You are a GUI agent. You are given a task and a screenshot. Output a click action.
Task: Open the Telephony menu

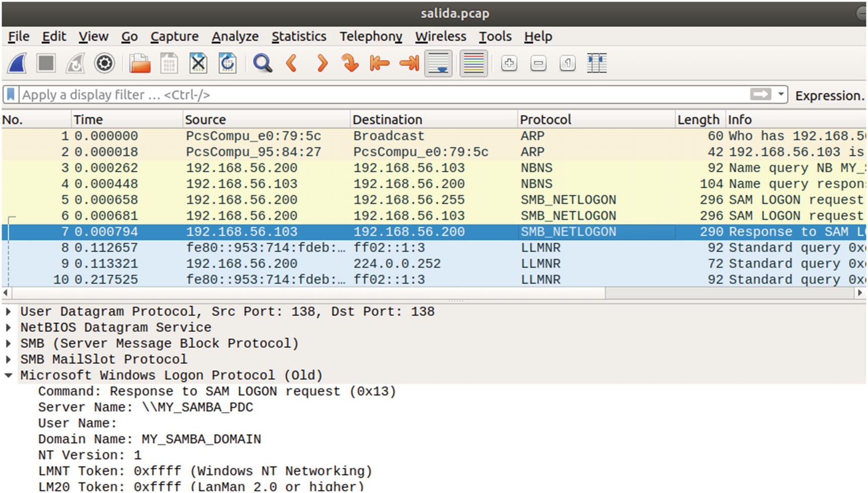coord(371,36)
